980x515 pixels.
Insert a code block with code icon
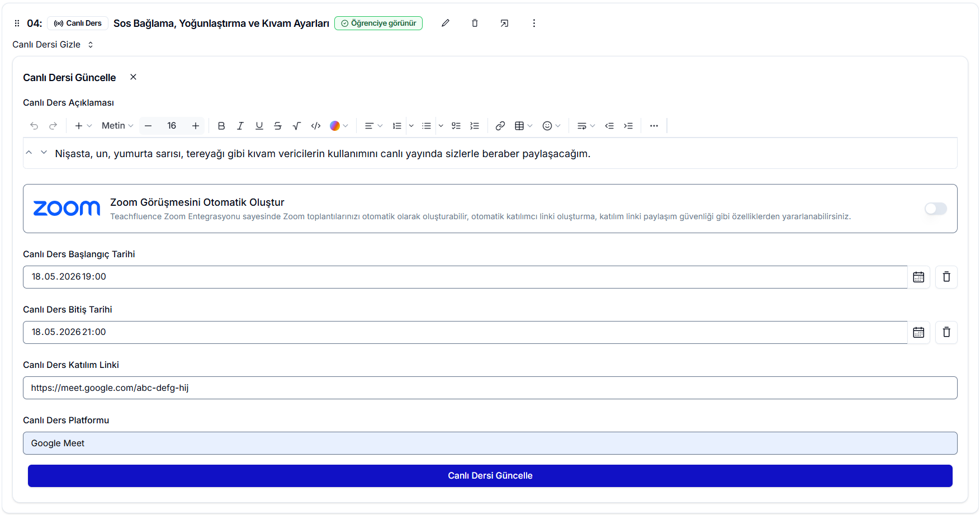pyautogui.click(x=316, y=126)
